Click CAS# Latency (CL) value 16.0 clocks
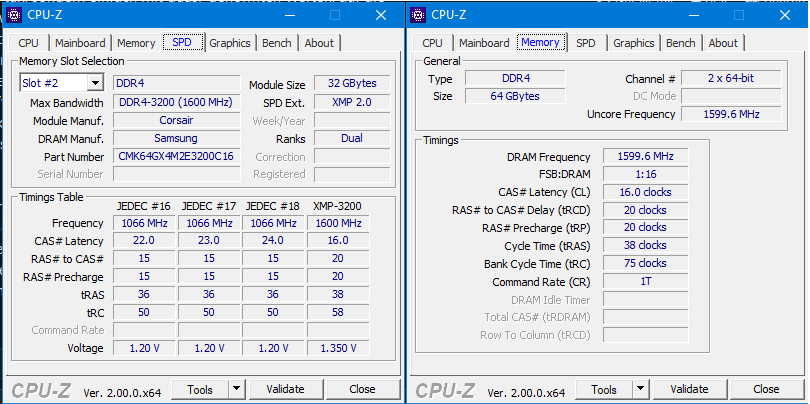This screenshot has height=404, width=810. tap(645, 192)
